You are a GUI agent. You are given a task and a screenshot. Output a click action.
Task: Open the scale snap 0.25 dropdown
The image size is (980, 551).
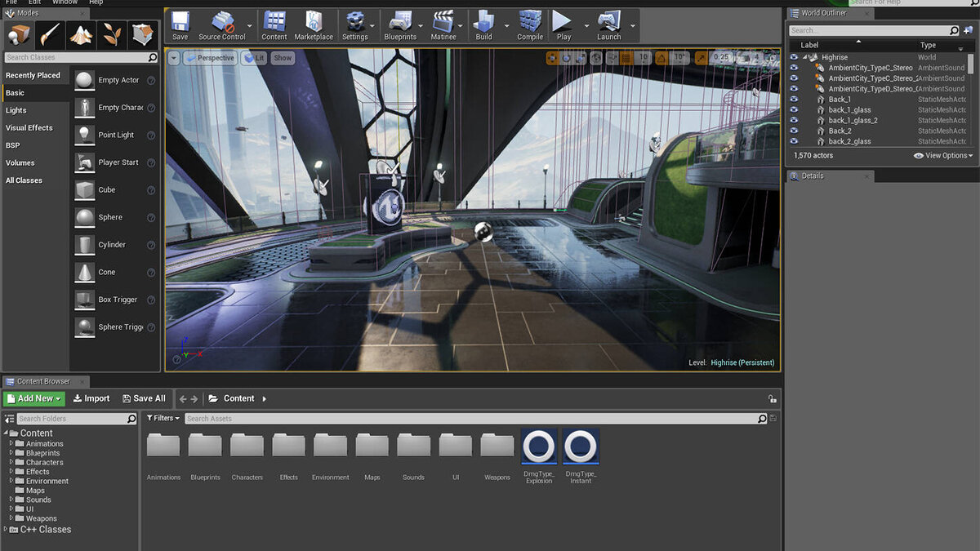click(722, 58)
